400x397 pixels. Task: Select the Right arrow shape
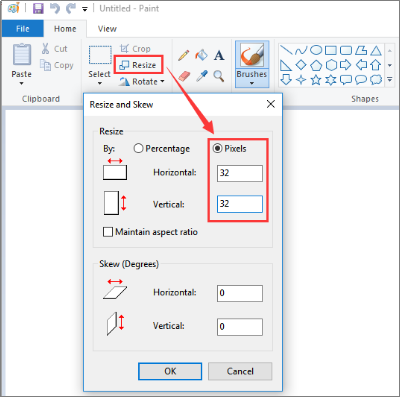coord(346,65)
